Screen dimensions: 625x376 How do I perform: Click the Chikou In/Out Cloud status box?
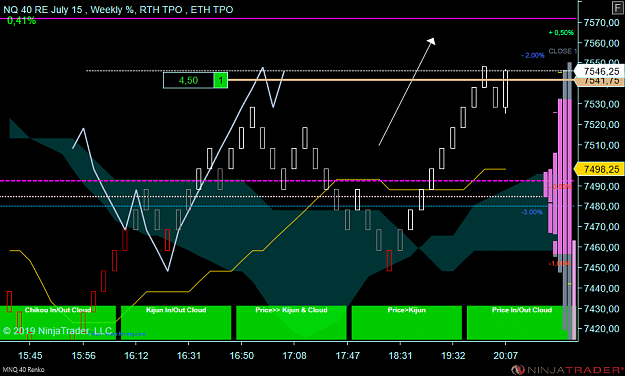coord(58,323)
